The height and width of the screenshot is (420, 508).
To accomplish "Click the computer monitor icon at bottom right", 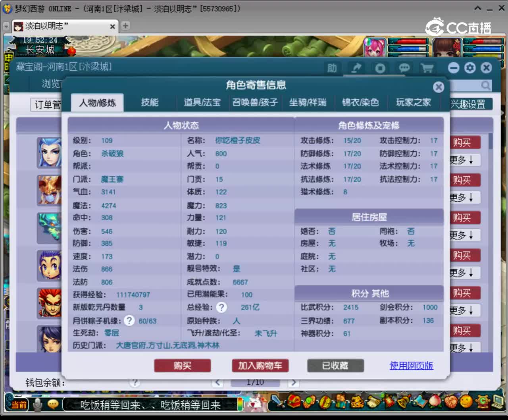I will (498, 402).
